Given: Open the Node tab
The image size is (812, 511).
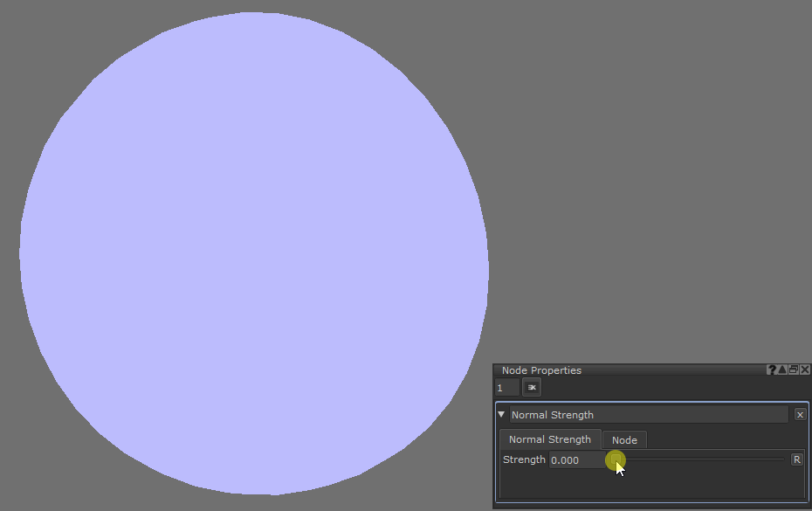Looking at the screenshot, I should pyautogui.click(x=624, y=440).
